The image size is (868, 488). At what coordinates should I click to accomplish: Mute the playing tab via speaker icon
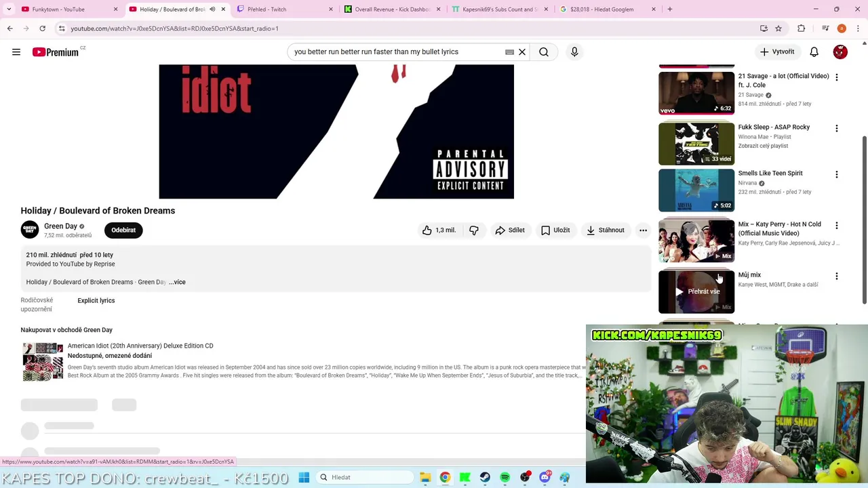(212, 9)
